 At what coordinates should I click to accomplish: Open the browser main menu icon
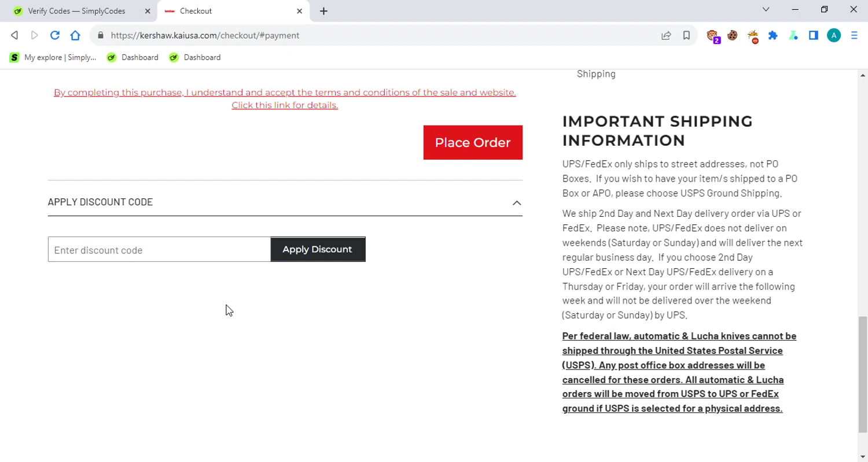click(x=854, y=35)
